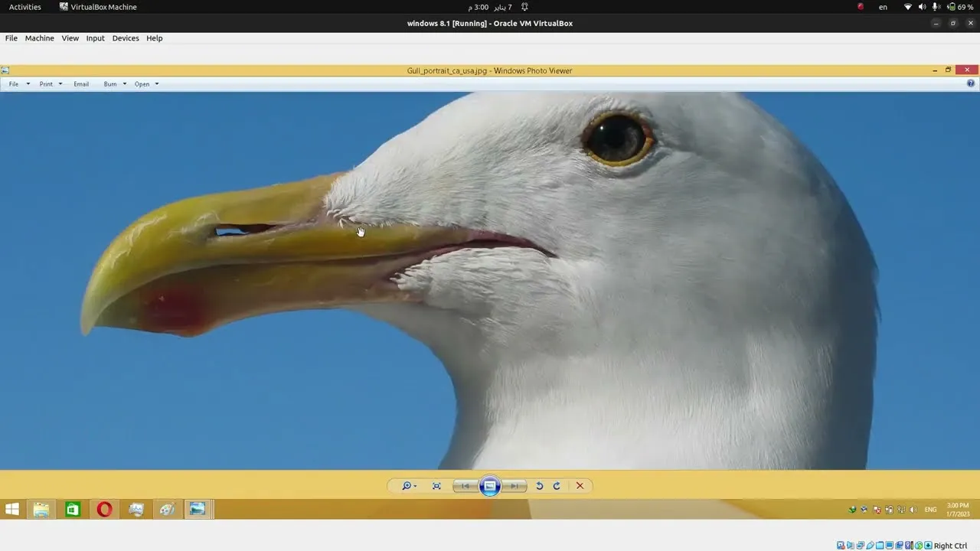Open File Explorer from the taskbar
Screen dimensions: 980x551
point(41,509)
